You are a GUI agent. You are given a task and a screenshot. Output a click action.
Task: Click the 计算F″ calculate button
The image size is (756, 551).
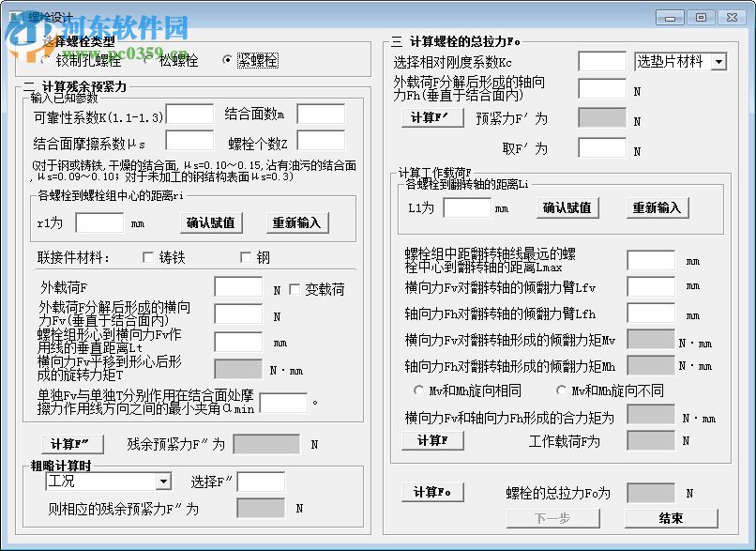coord(72,443)
